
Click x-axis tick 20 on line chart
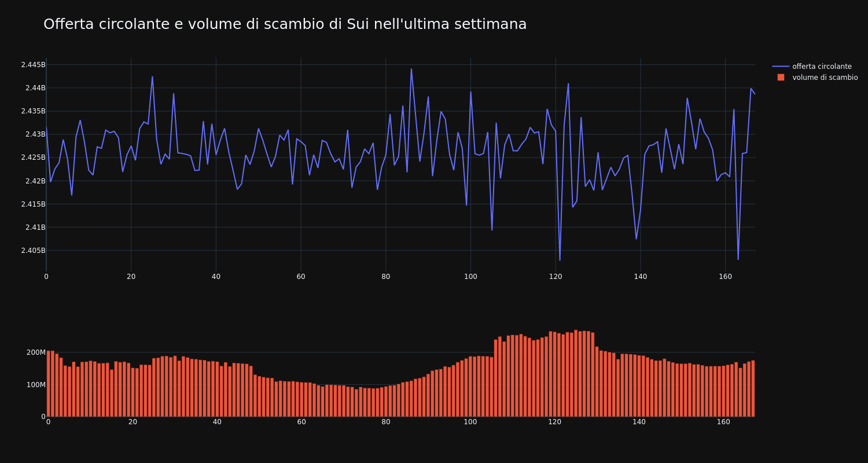(x=131, y=277)
